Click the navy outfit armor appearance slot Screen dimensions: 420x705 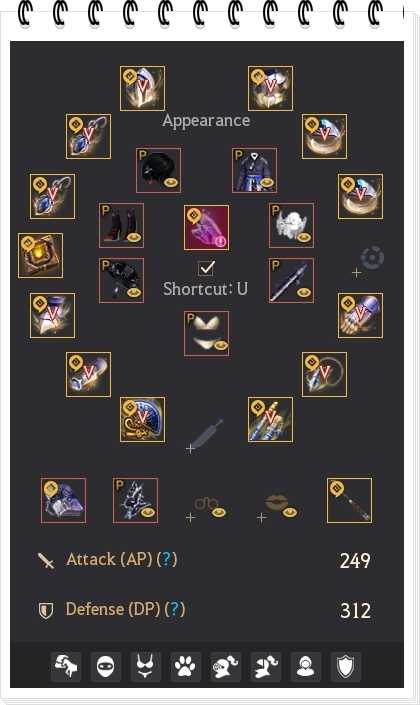pos(255,170)
